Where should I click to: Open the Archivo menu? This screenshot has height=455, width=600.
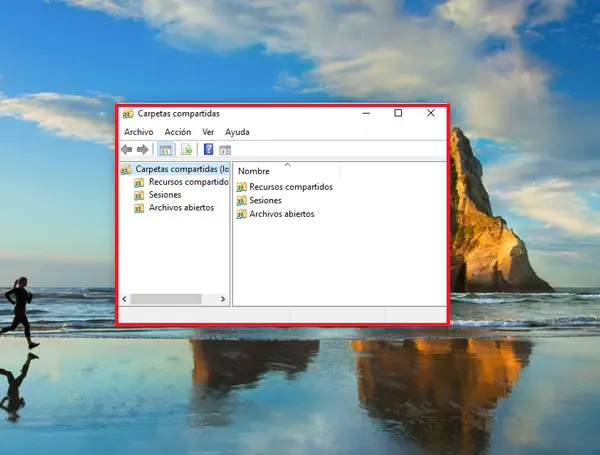pyautogui.click(x=139, y=132)
